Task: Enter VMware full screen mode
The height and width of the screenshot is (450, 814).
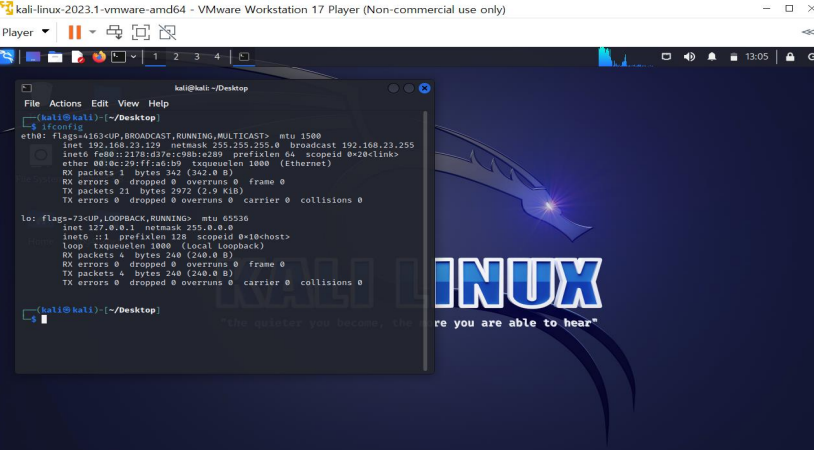Action: (141, 32)
